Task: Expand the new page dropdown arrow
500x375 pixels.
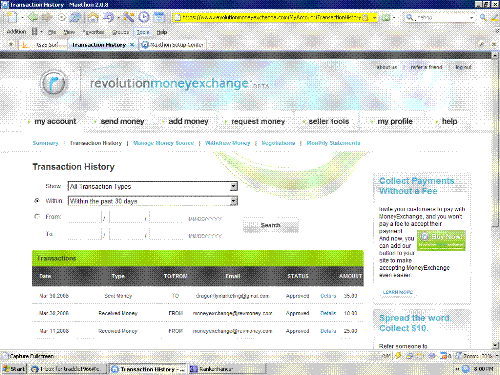Action: click(22, 17)
